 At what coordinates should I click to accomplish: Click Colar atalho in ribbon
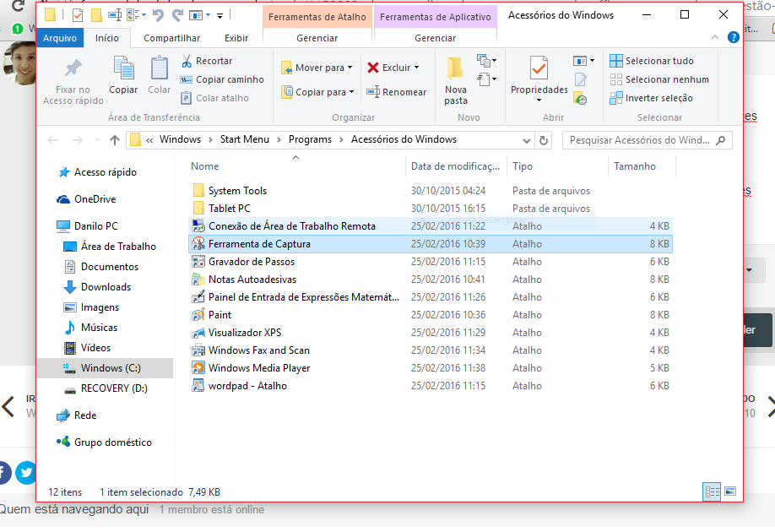pos(214,98)
